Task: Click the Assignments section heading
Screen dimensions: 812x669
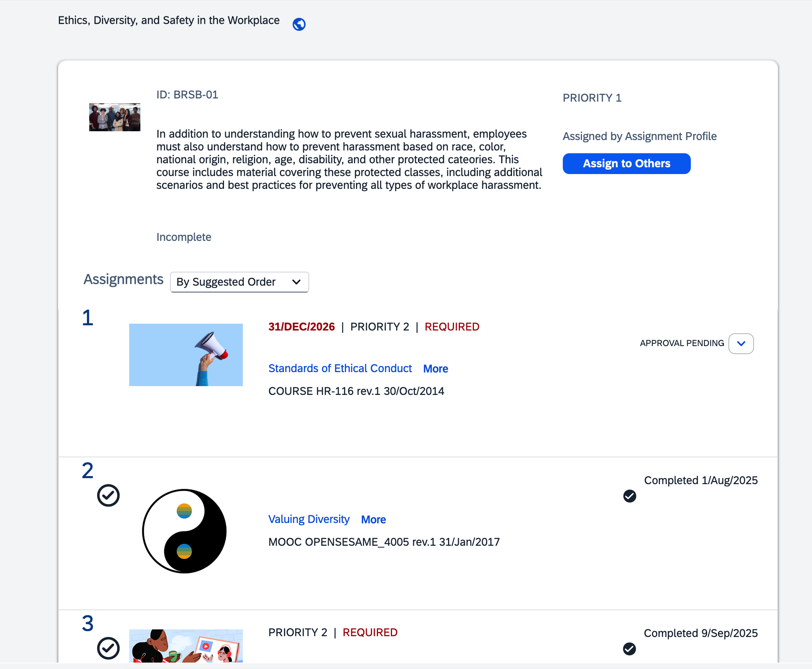Action: (123, 279)
